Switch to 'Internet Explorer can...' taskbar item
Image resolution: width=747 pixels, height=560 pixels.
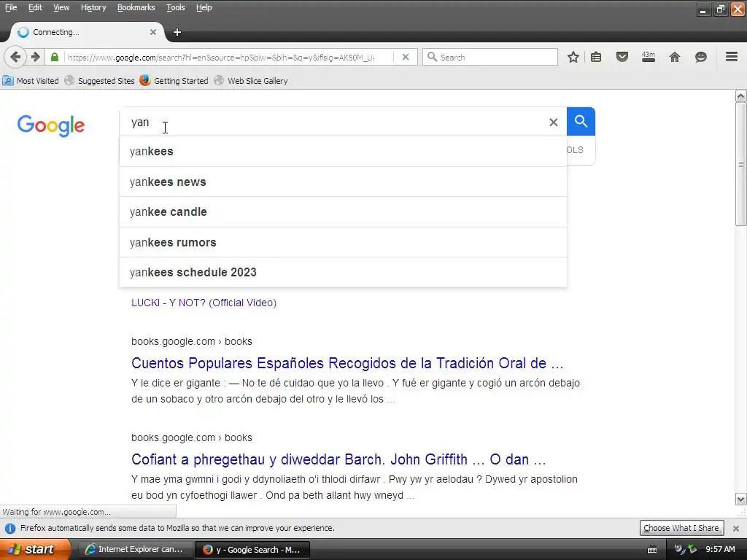(x=135, y=550)
